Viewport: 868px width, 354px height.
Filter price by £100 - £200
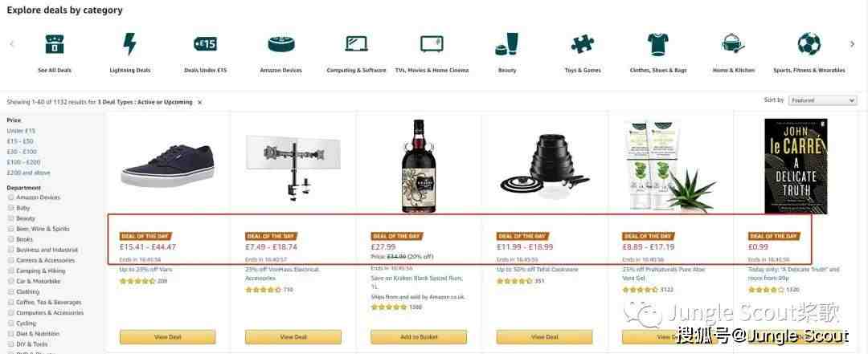click(x=23, y=162)
